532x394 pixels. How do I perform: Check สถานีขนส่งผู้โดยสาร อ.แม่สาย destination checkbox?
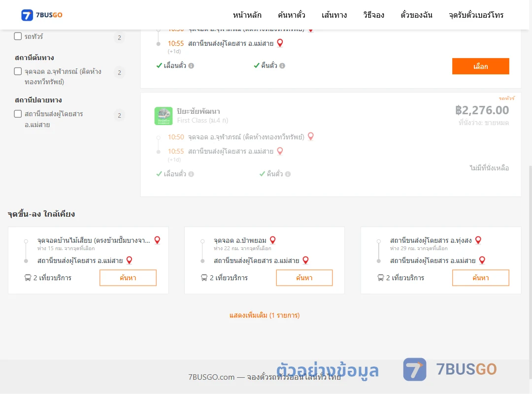click(x=18, y=114)
